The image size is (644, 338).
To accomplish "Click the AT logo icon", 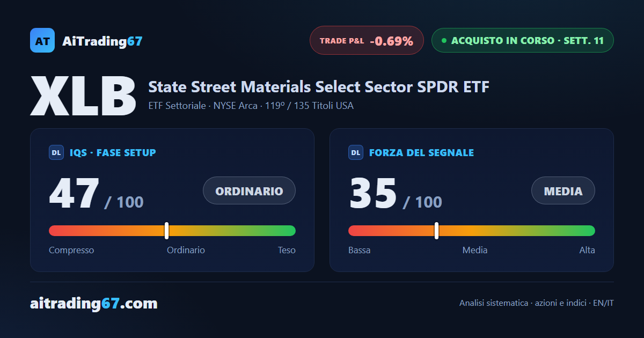I will pyautogui.click(x=42, y=40).
